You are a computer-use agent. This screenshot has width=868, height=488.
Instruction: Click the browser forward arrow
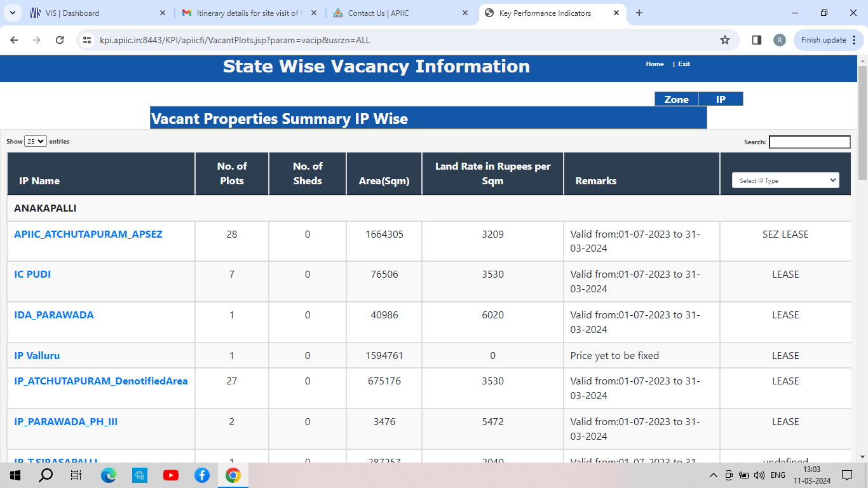tap(37, 40)
